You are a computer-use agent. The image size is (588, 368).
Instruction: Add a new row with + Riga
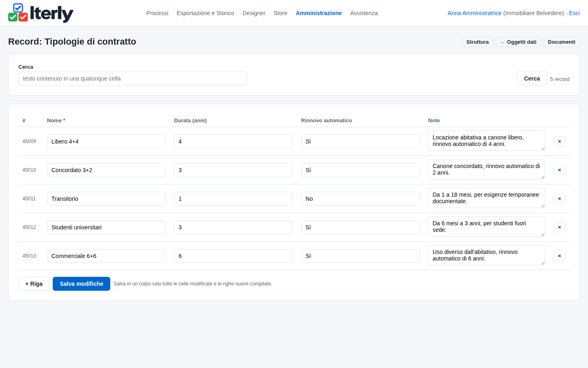point(34,284)
